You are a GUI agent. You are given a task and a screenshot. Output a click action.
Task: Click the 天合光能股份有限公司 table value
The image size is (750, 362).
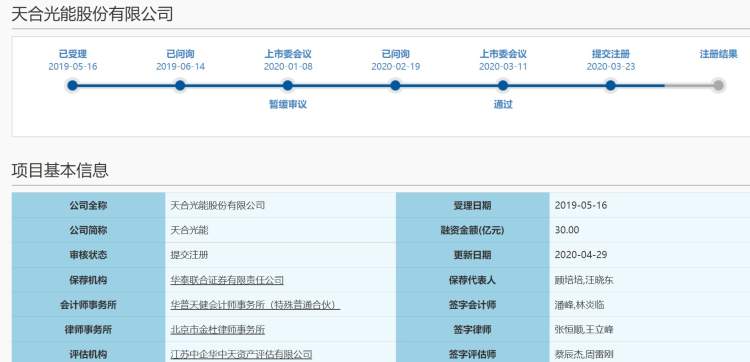(218, 206)
